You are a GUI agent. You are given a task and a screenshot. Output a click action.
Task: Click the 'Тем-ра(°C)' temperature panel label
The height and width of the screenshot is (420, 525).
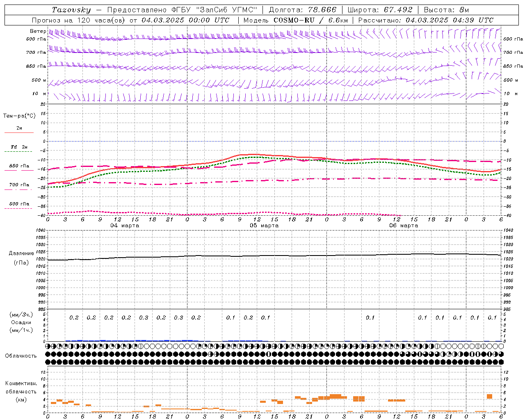[x=19, y=116]
